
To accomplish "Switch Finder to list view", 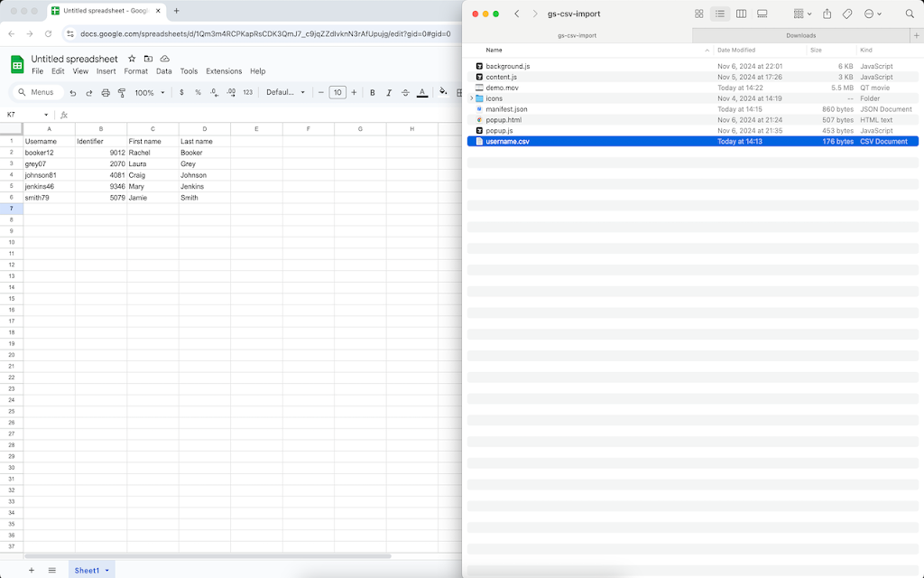I will (720, 14).
